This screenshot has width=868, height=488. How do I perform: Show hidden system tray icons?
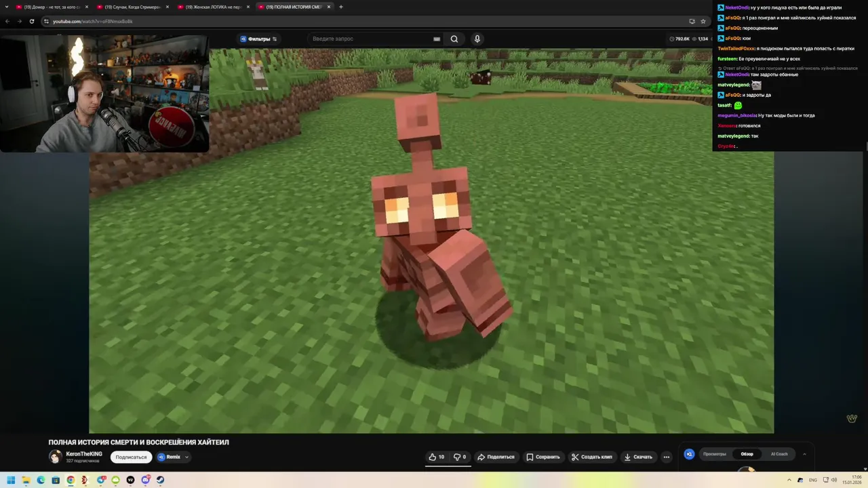(x=791, y=480)
